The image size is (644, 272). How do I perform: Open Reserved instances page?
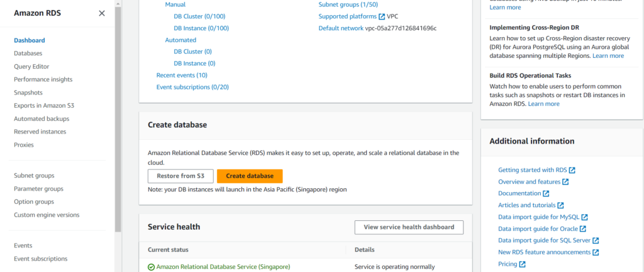tap(40, 132)
